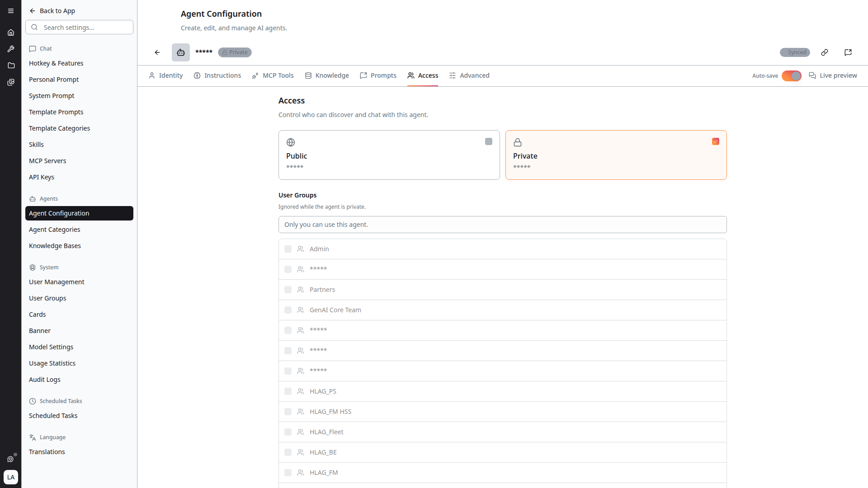Open API Keys settings
Screen dimensions: 868x488
coord(79,177)
